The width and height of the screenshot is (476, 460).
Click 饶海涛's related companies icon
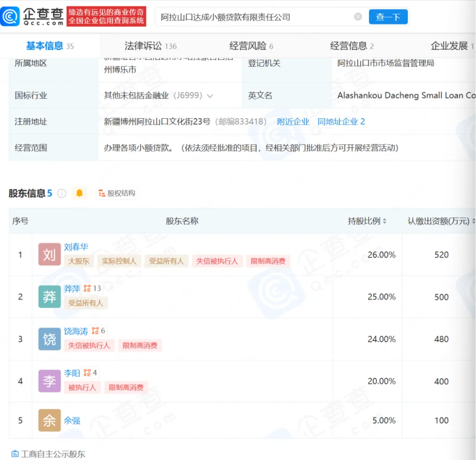click(95, 331)
